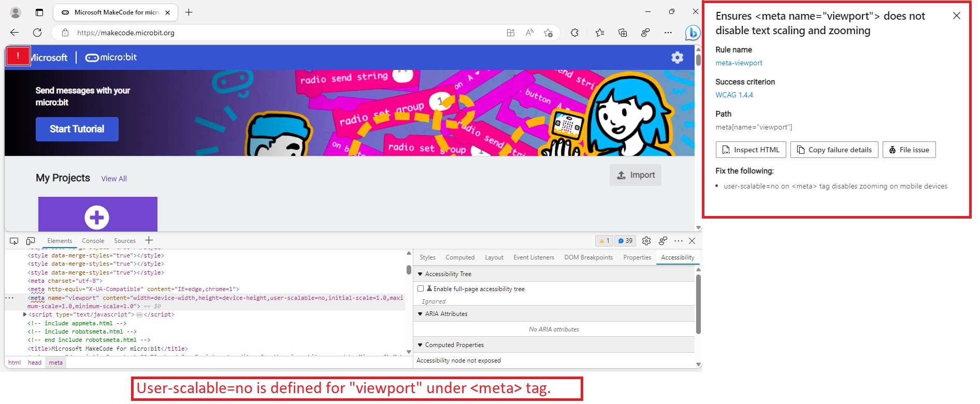Click the Read aloud icon

point(529,33)
